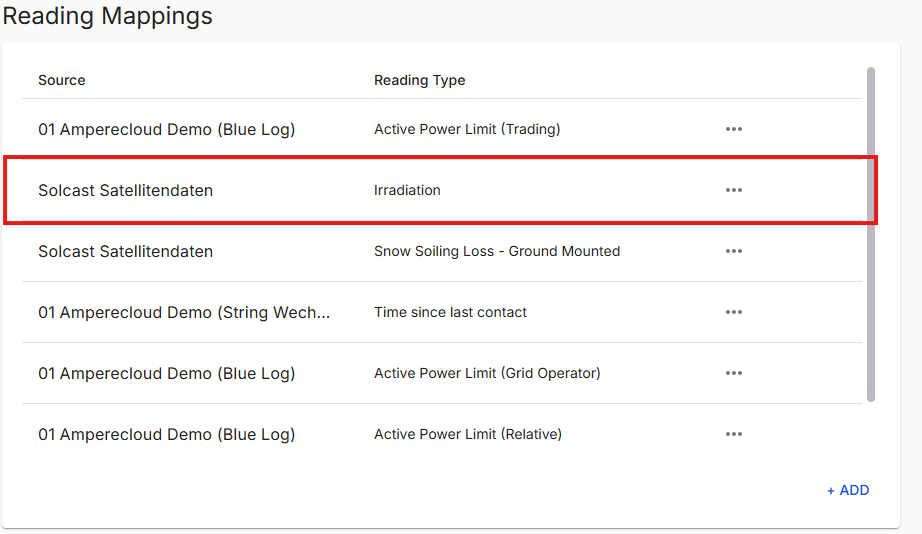Viewport: 922px width, 534px height.
Task: Click the Source column header
Action: pyautogui.click(x=62, y=80)
